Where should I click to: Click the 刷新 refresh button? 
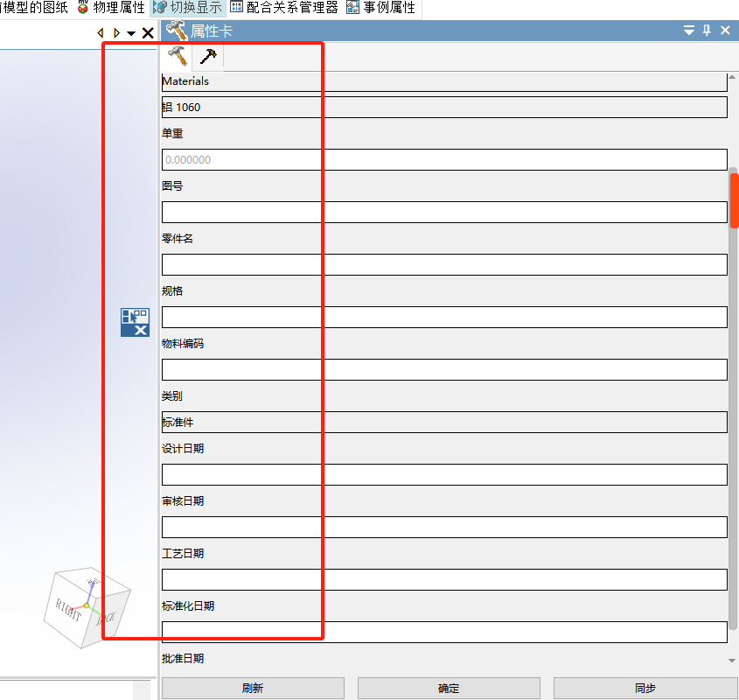252,688
